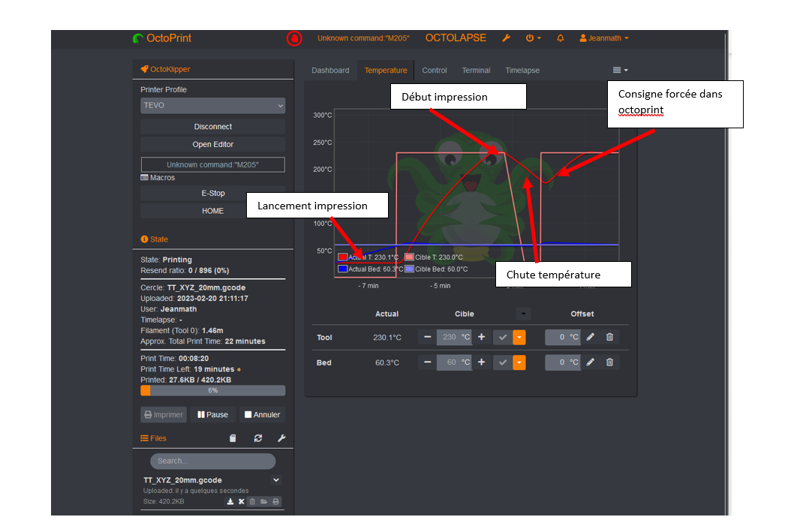Image resolution: width=785 pixels, height=532 pixels.
Task: Click the 6% print progress bar
Action: 213,390
